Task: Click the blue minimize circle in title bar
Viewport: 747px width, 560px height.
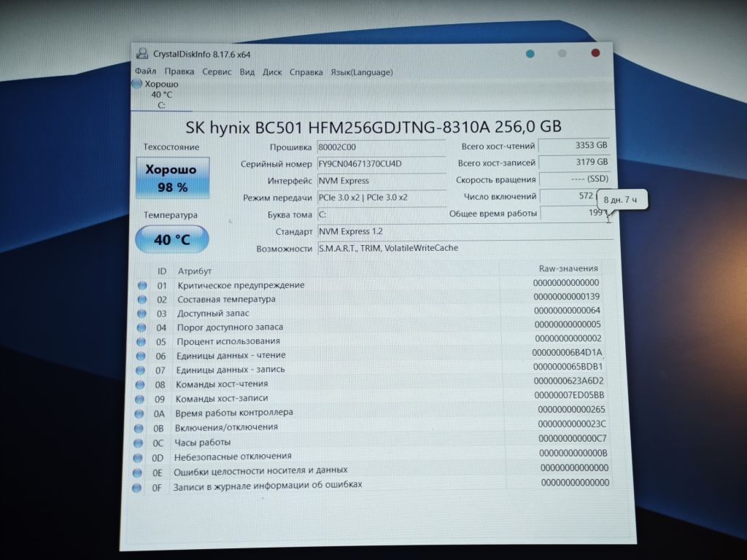Action: 530,53
